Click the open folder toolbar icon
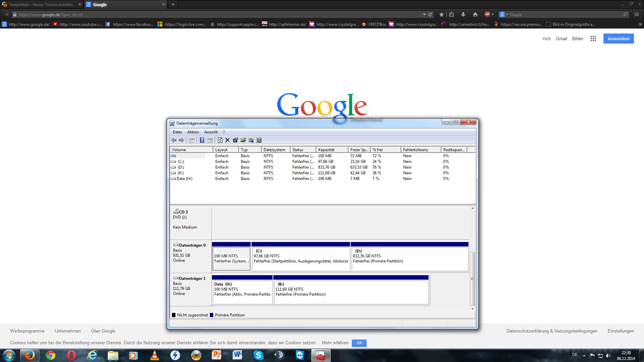Viewport: 644px width, 362px height. [243, 140]
